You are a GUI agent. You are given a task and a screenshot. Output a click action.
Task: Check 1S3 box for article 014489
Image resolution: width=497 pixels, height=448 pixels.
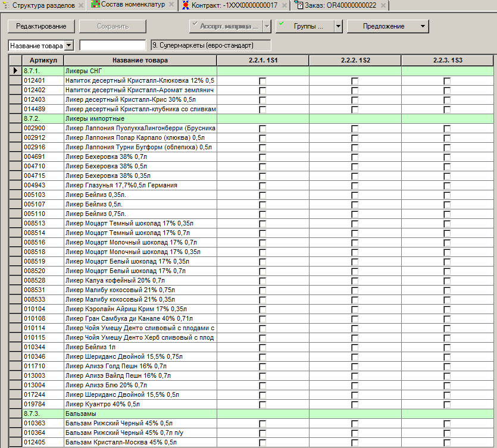pos(447,109)
